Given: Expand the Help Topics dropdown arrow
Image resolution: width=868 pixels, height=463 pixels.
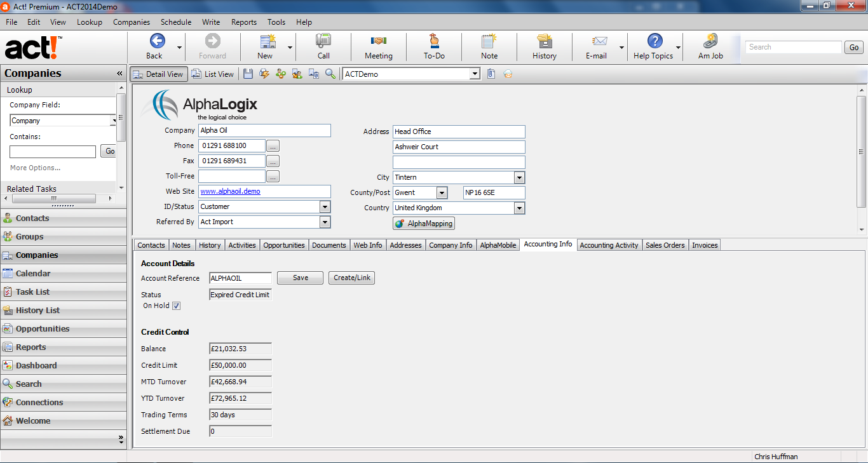Looking at the screenshot, I should [678, 48].
